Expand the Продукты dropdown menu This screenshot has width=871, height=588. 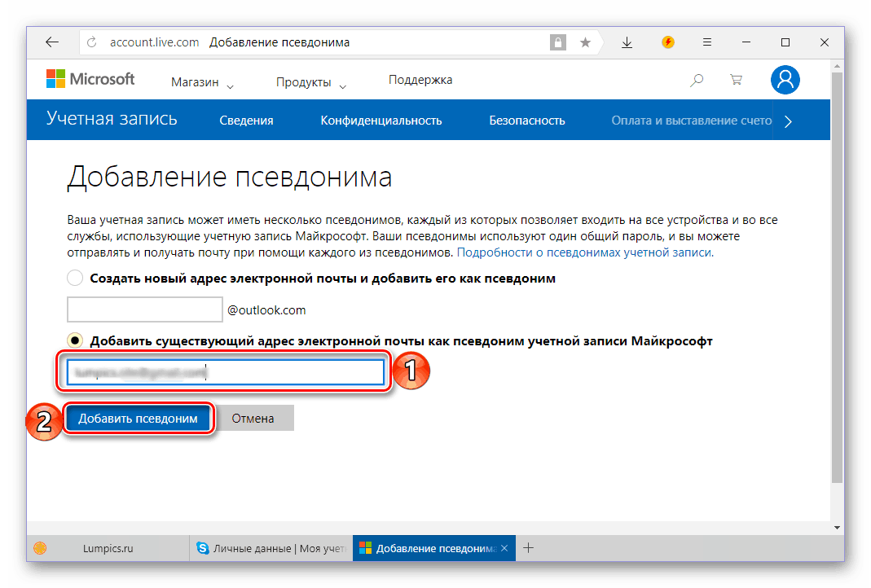click(310, 82)
